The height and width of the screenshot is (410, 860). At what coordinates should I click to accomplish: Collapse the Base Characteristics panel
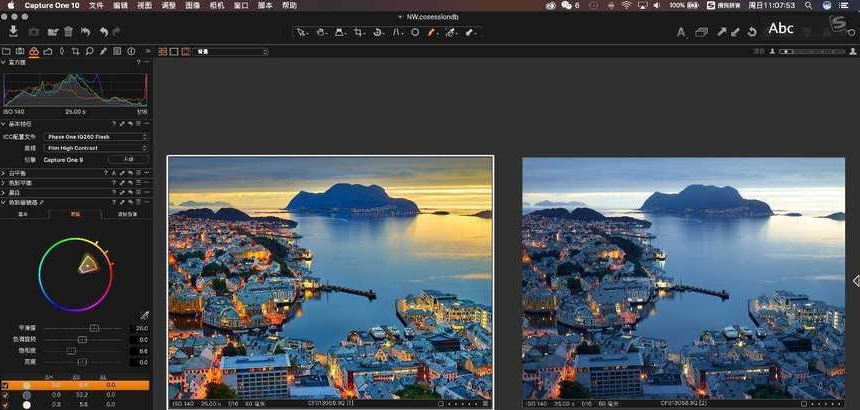click(3, 124)
